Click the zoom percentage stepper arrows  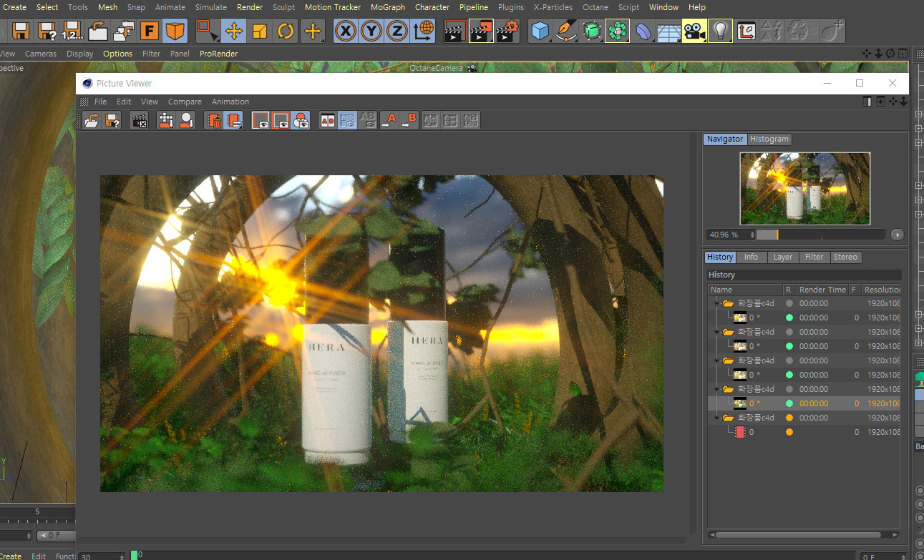tap(752, 235)
